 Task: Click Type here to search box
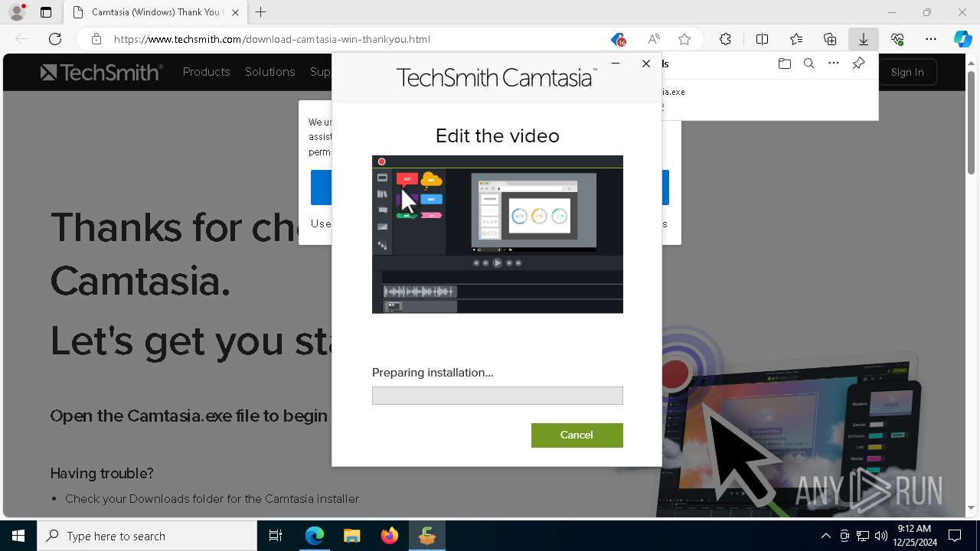point(147,536)
